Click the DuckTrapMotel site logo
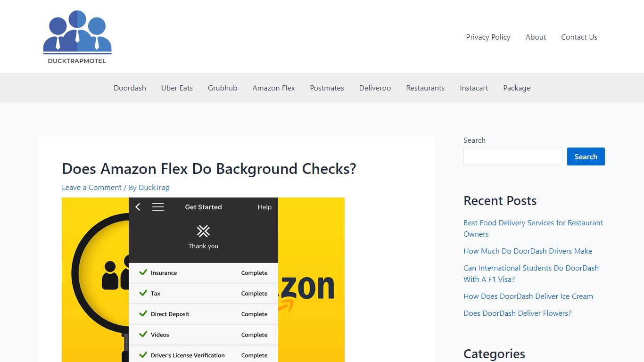This screenshot has width=644, height=362. (x=77, y=37)
